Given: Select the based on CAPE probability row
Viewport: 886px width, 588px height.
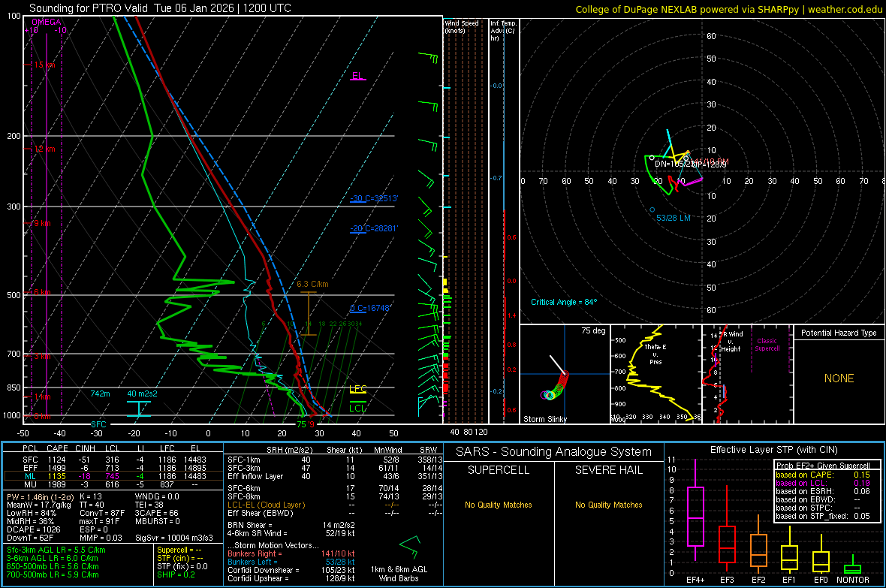Looking at the screenshot, I should tap(823, 475).
